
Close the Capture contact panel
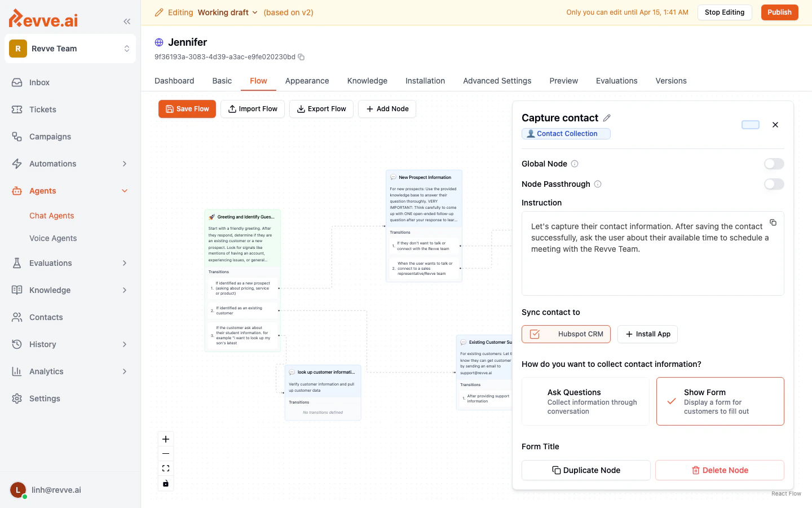tap(775, 125)
